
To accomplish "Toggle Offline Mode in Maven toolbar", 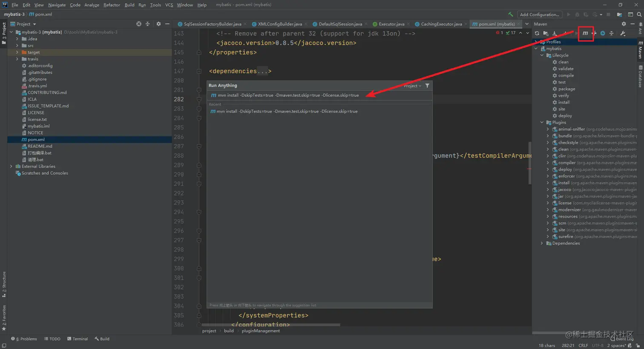I will pos(594,33).
